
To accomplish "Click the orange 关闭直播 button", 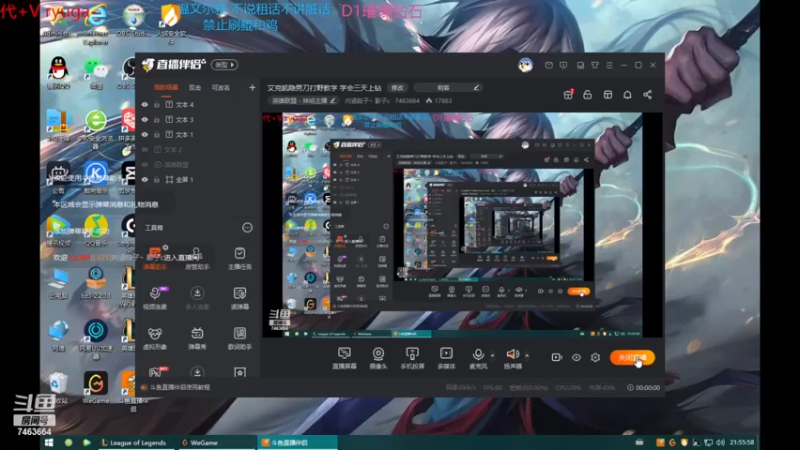I will (x=632, y=358).
